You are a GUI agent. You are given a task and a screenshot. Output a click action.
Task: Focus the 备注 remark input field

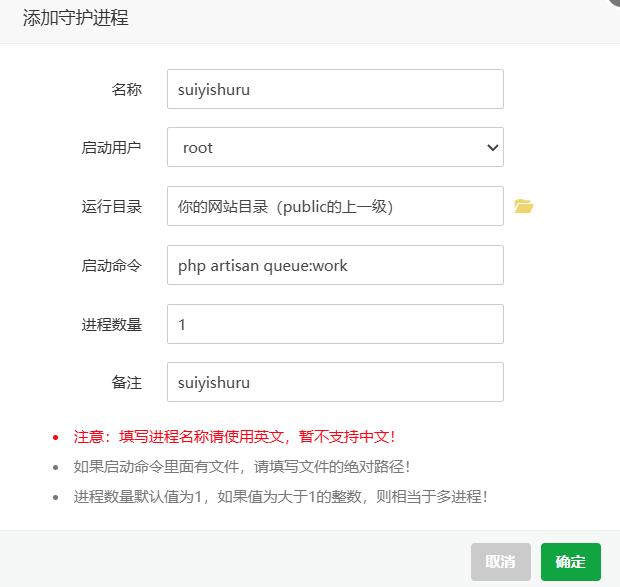(335, 382)
